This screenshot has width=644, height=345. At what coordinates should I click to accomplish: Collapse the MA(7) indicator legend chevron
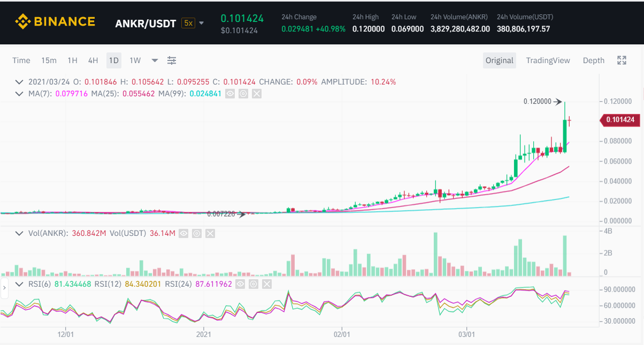pos(19,94)
